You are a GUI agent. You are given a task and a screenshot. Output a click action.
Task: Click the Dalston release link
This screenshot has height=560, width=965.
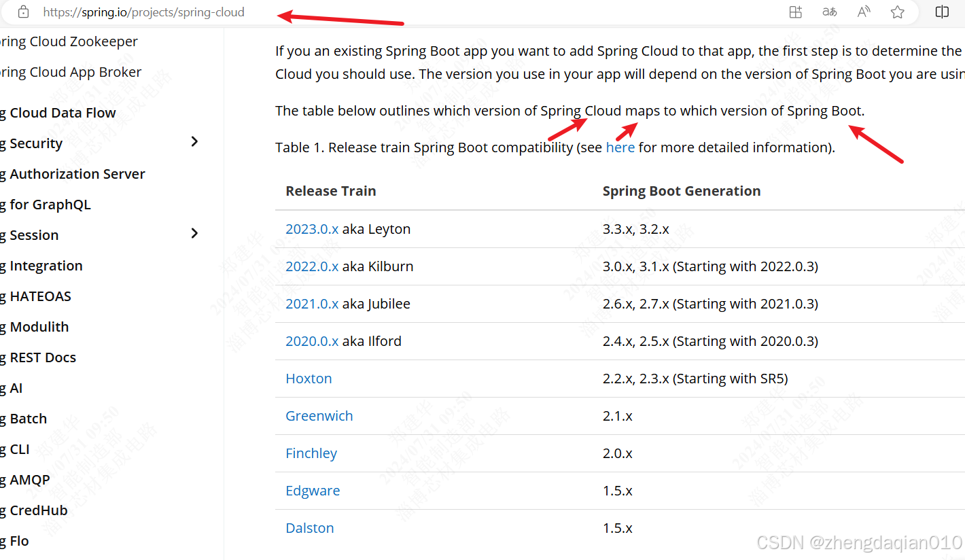coord(310,528)
